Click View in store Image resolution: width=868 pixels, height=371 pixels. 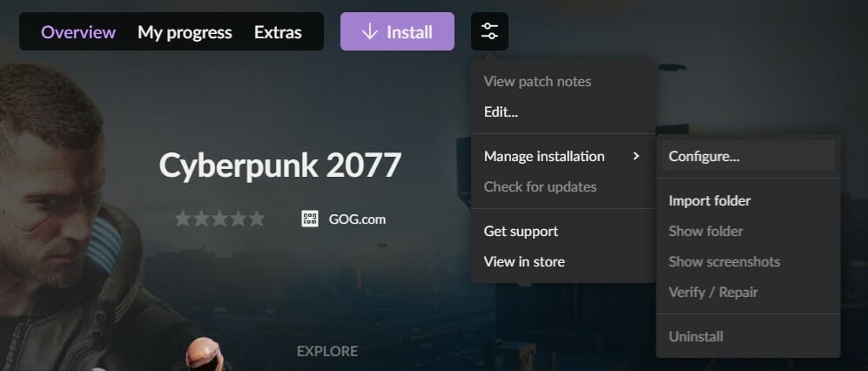click(x=524, y=261)
